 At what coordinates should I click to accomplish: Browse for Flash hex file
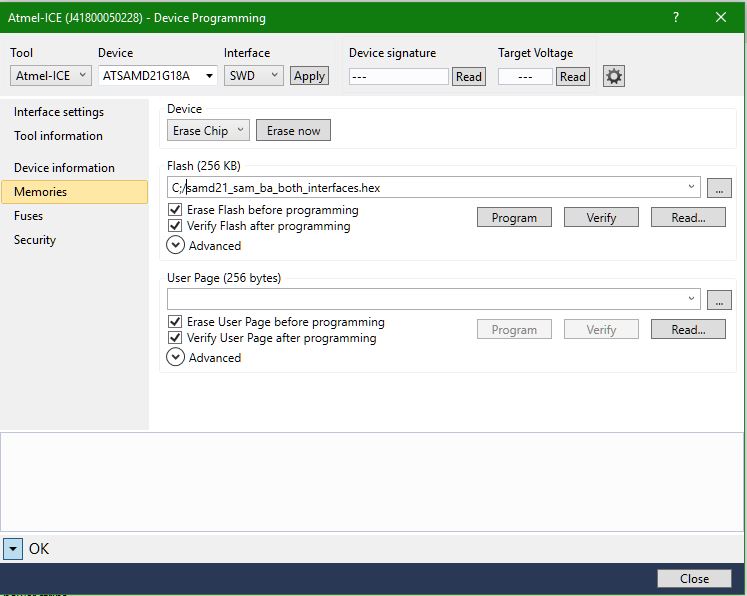pos(719,188)
